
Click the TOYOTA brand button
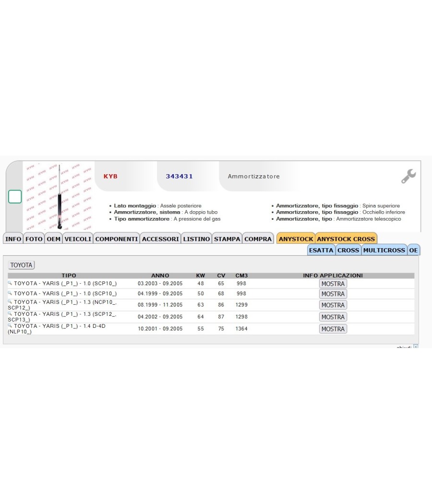21,265
